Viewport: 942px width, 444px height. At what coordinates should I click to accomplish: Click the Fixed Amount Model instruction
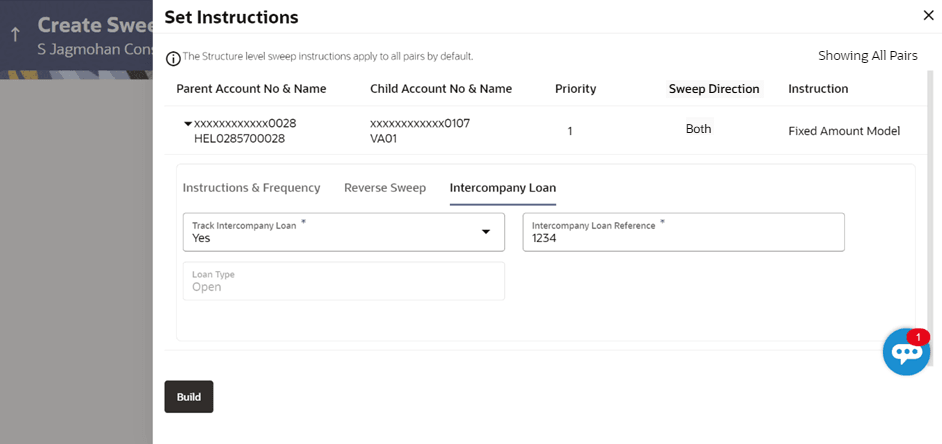844,131
